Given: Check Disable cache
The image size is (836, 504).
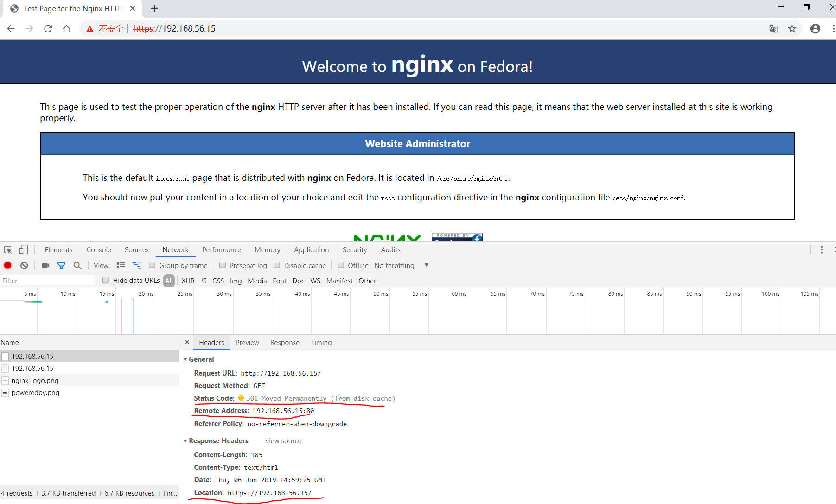Looking at the screenshot, I should [x=277, y=265].
